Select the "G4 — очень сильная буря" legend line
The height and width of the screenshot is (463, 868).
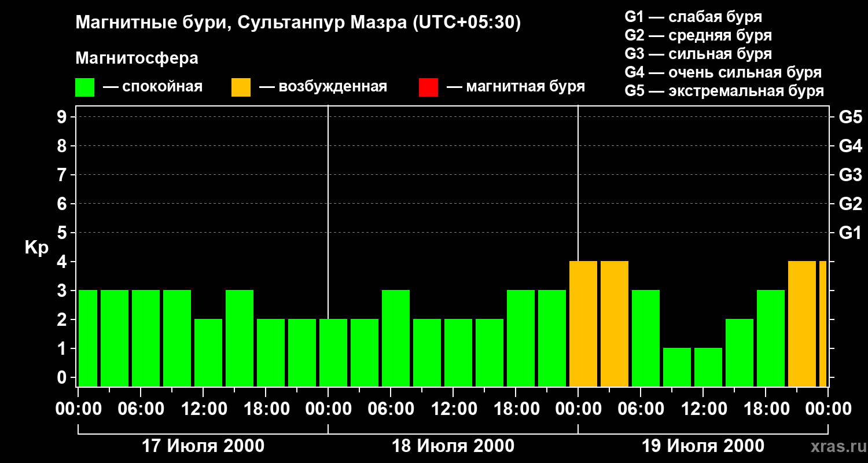(723, 72)
